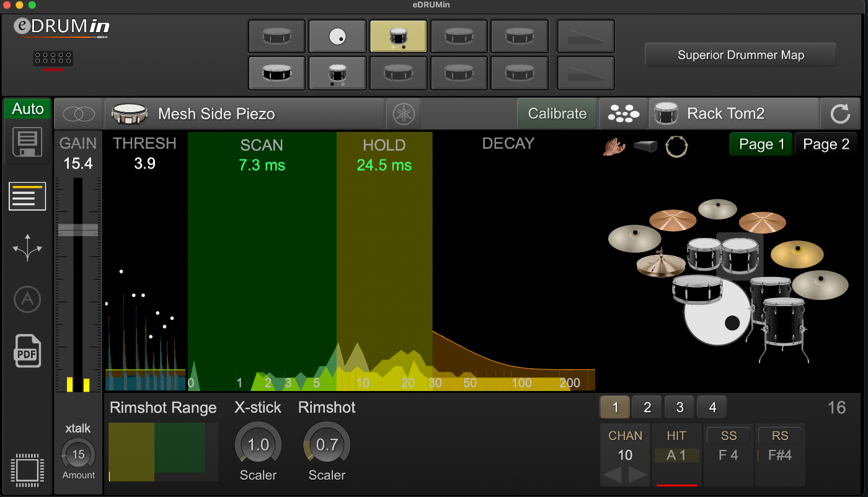Click the MIDI connector device icon
Screen dimensions: 868x497
point(53,60)
